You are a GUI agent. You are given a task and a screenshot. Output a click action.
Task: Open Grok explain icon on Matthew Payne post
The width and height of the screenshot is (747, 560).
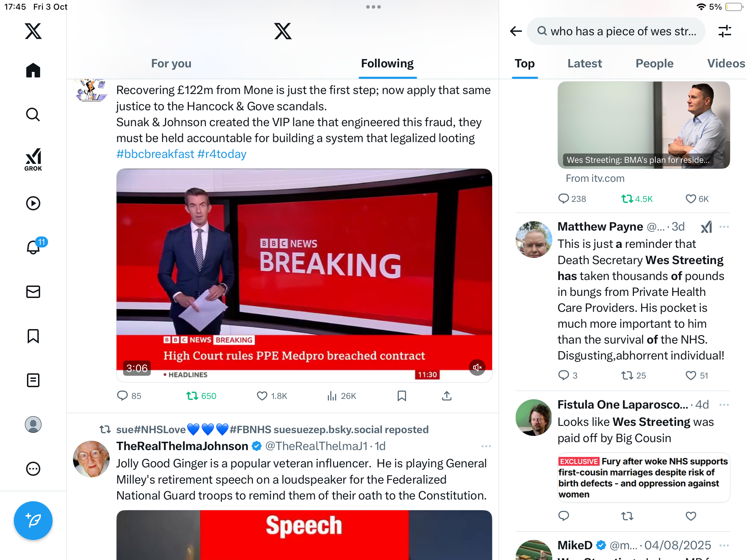coord(706,227)
